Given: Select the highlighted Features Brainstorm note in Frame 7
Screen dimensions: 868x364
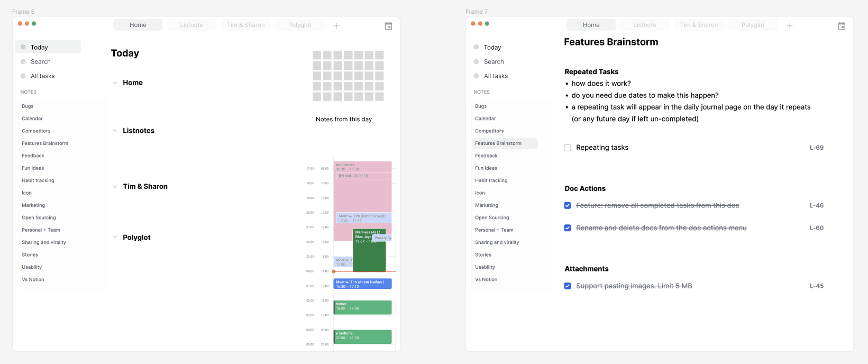Looking at the screenshot, I should 505,143.
